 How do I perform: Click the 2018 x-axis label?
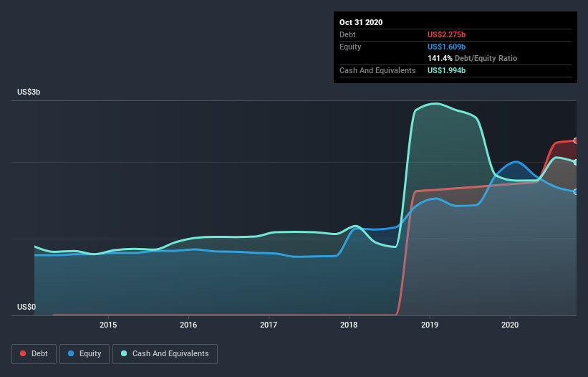(349, 325)
